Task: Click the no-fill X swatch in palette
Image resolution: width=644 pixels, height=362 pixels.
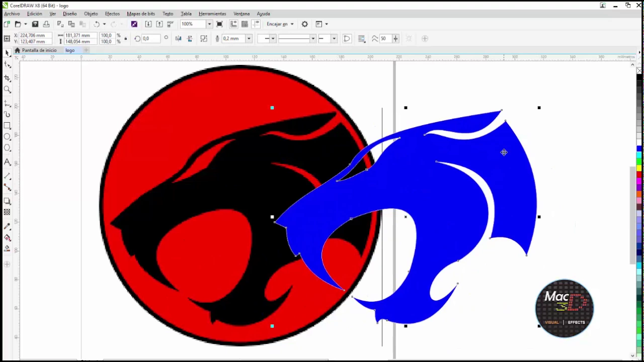Action: pyautogui.click(x=639, y=71)
